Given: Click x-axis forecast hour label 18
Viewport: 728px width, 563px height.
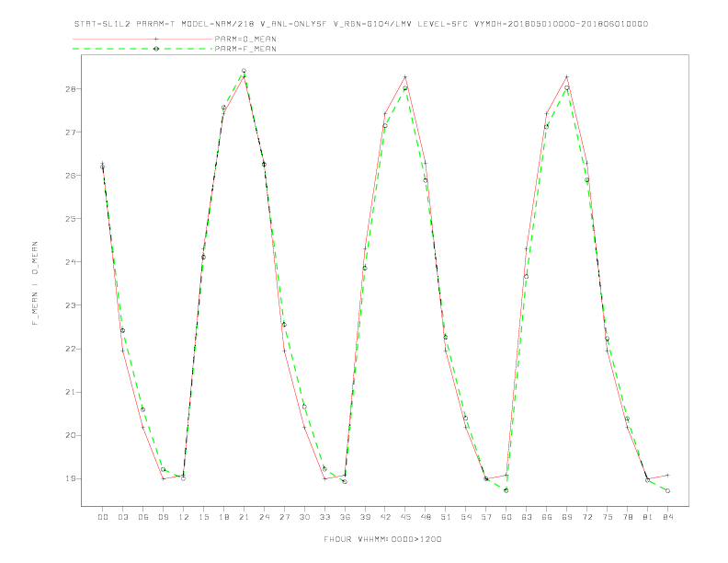Looking at the screenshot, I should coord(223,517).
